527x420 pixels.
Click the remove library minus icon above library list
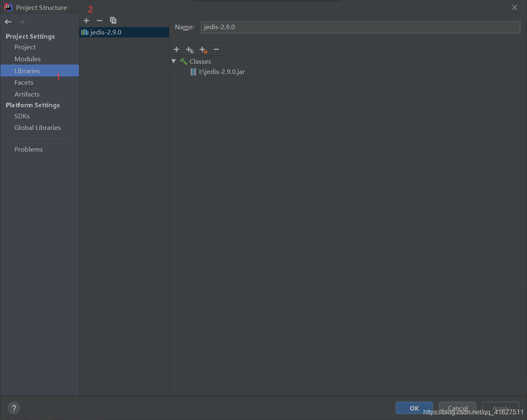coord(100,20)
